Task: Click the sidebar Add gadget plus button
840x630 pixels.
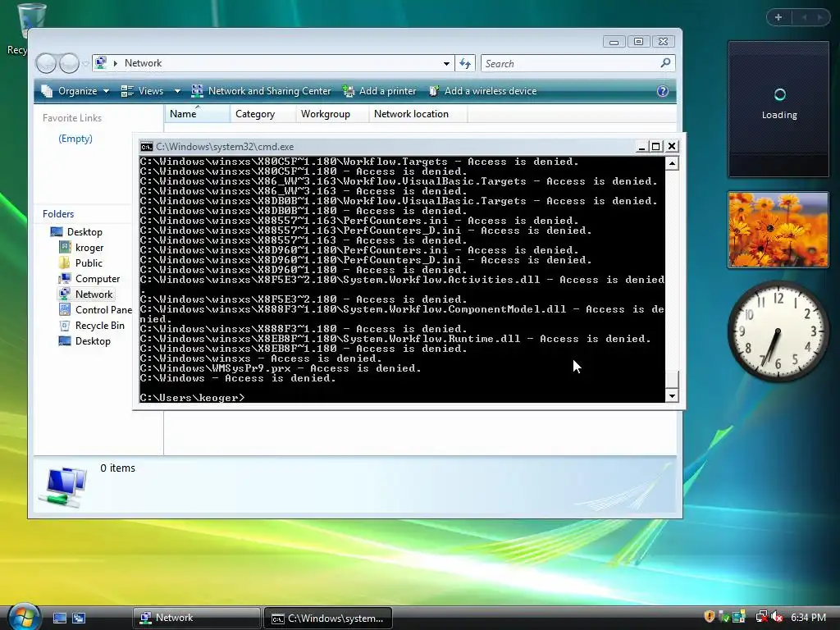Action: pyautogui.click(x=778, y=17)
